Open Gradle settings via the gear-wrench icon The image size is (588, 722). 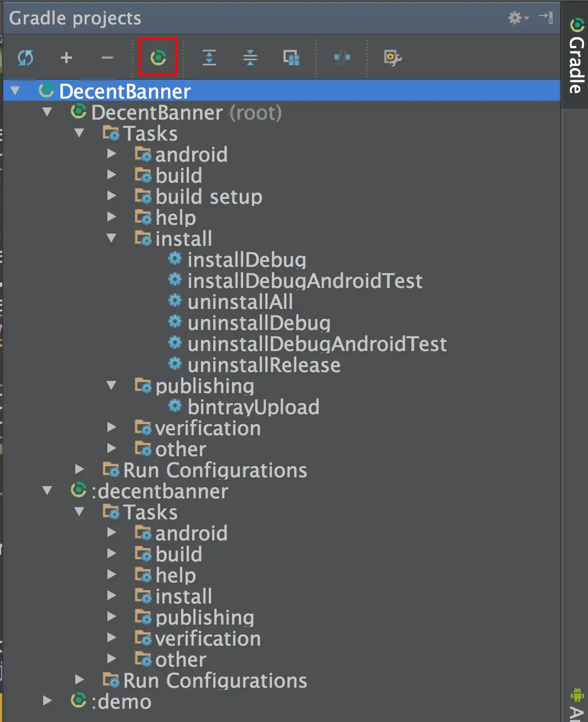click(x=391, y=57)
